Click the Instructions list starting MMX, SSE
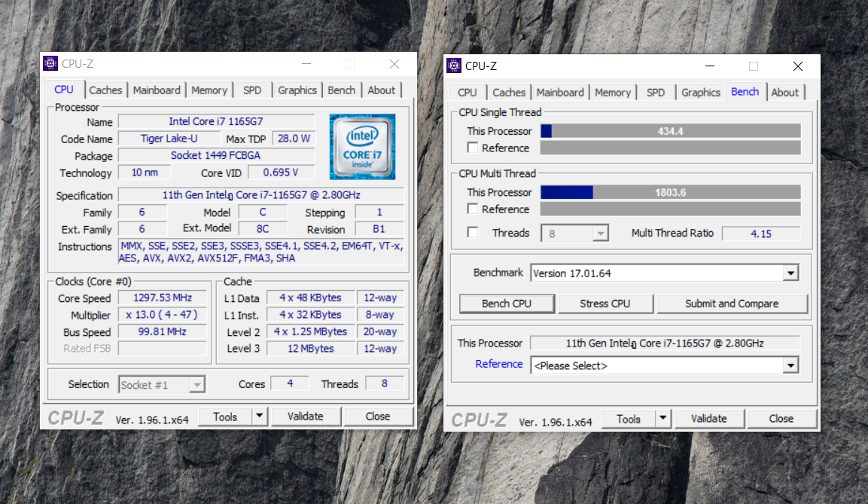Screen dimensions: 868x504 (x=260, y=252)
